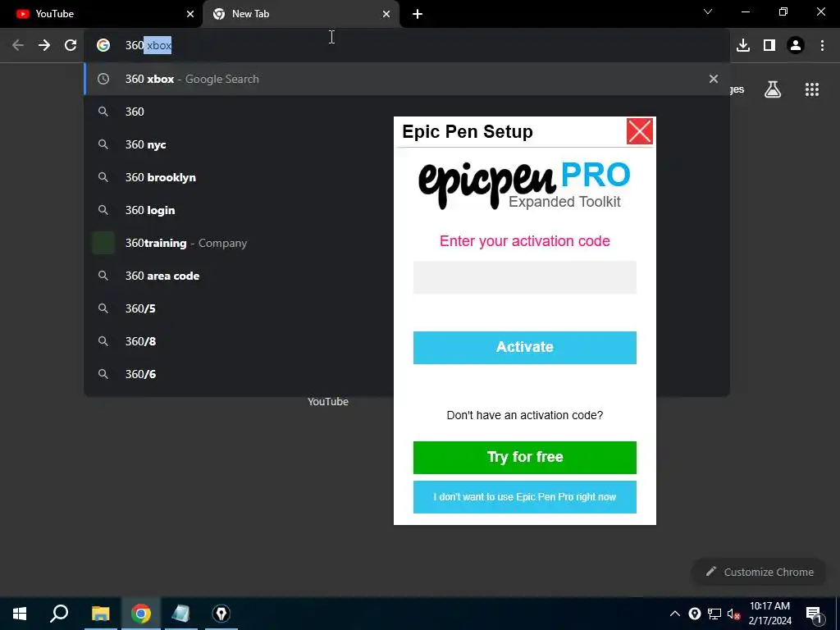The height and width of the screenshot is (630, 840).
Task: Toggle the Chrome side panel icon
Action: [x=769, y=46]
